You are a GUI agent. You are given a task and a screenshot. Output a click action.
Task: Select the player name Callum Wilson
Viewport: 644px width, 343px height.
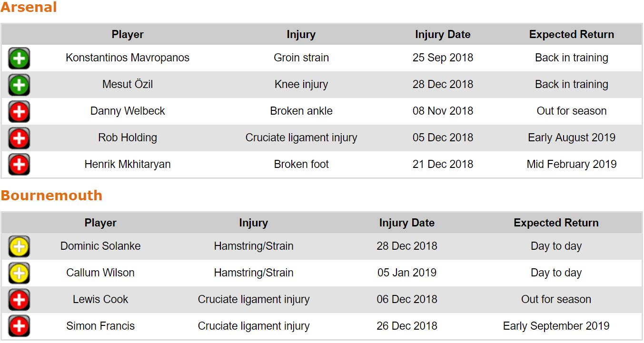100,273
